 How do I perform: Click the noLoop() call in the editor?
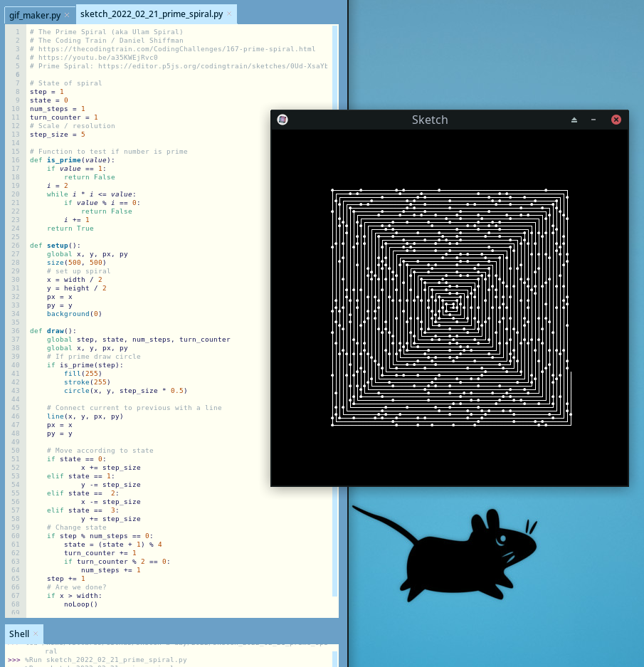coord(80,604)
